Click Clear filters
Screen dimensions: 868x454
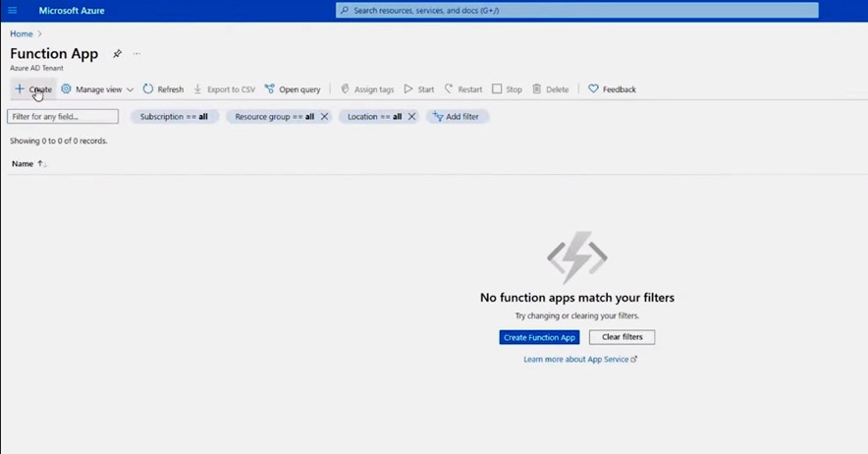(x=623, y=337)
